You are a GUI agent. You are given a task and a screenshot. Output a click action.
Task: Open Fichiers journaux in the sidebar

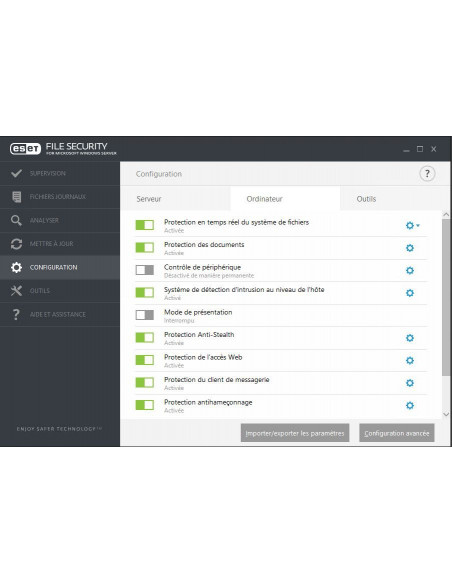tap(60, 197)
